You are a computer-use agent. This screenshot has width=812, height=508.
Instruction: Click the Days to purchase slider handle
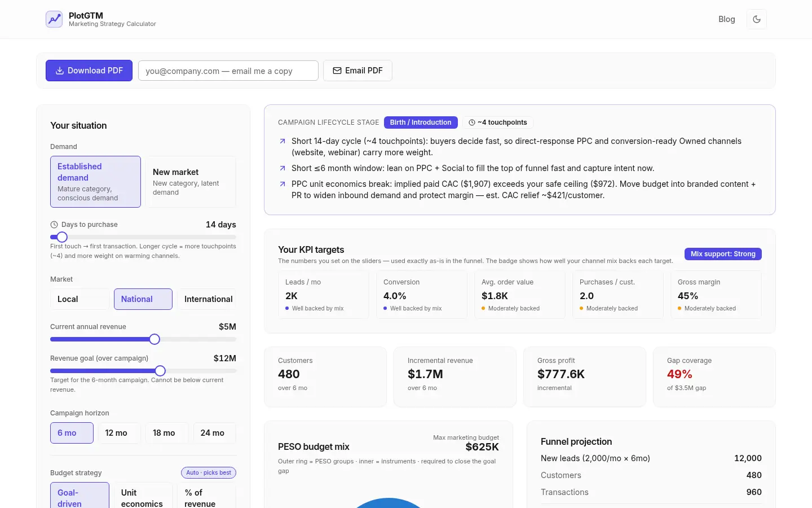(x=62, y=237)
